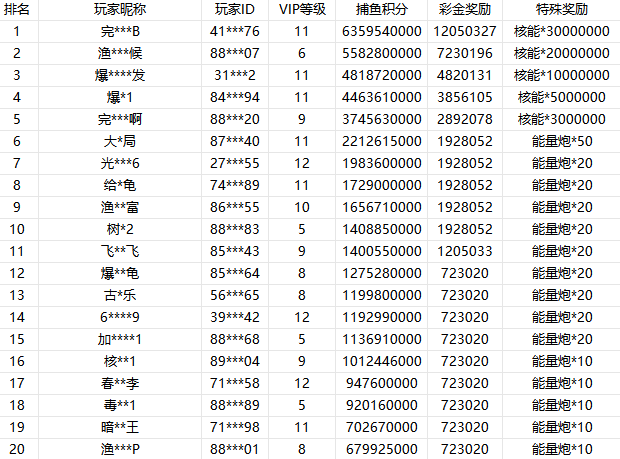The width and height of the screenshot is (620, 459).
Task: Select nickname cell 渔**富
Action: tap(120, 207)
